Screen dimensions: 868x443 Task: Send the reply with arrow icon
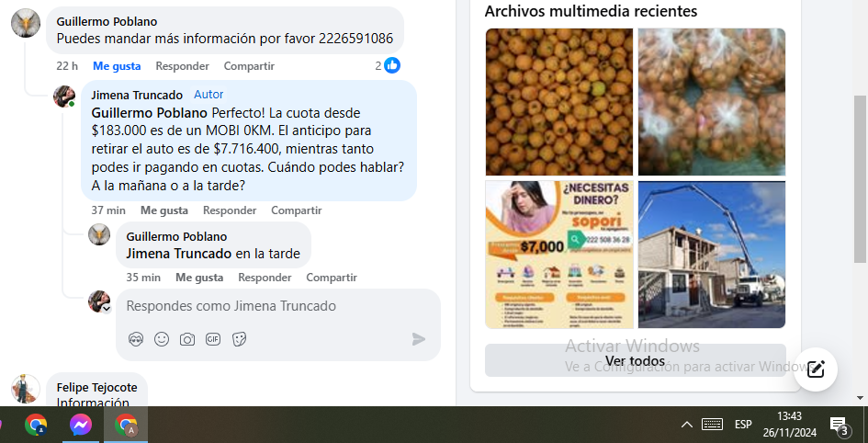pos(419,339)
